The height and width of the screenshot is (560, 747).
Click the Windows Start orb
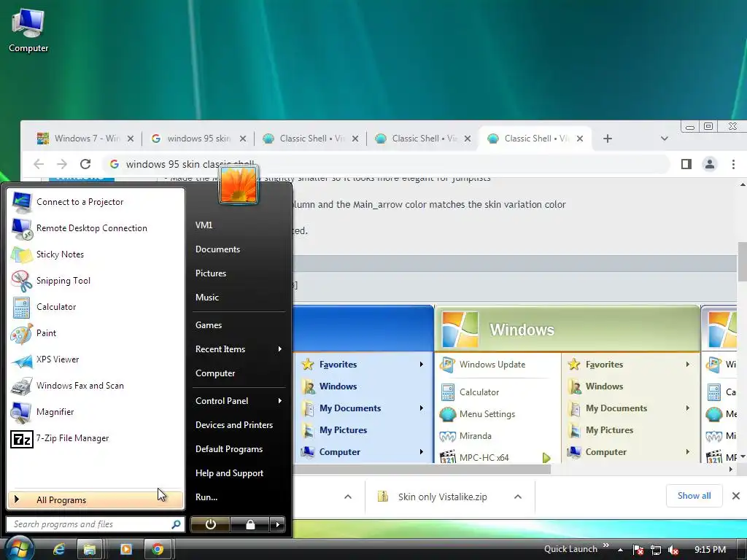tap(18, 548)
